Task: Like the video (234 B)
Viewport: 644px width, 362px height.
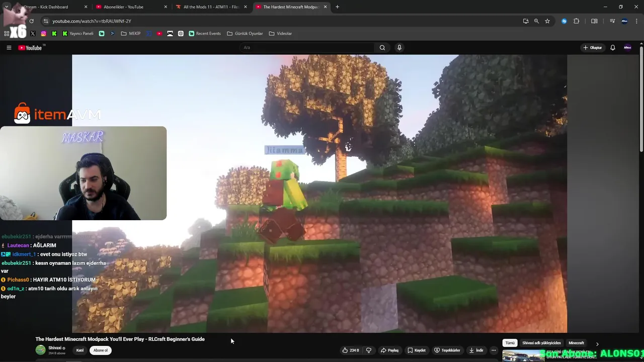Action: pos(351,350)
